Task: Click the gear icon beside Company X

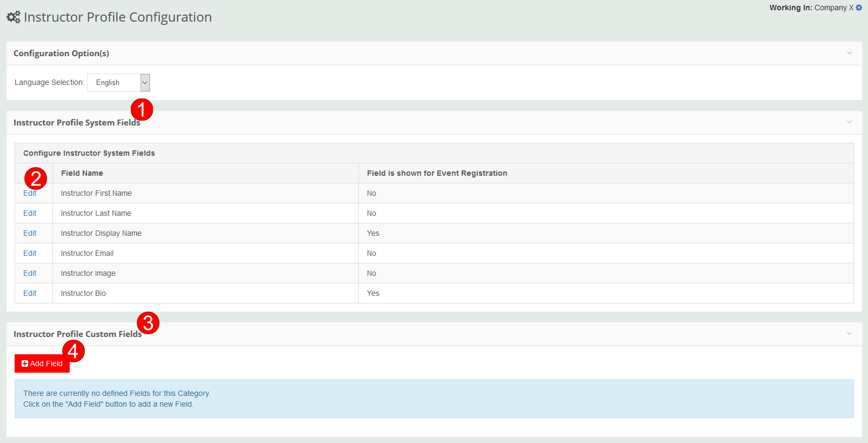Action: point(859,8)
